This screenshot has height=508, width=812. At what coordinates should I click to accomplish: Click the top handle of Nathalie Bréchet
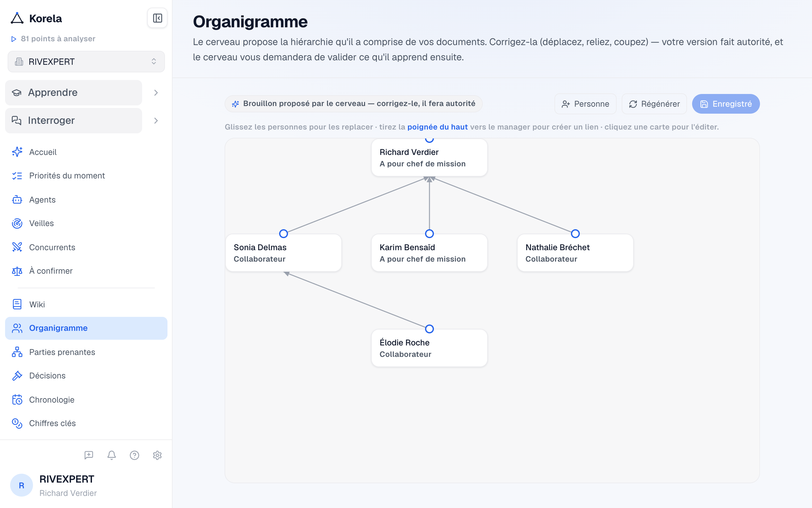pos(575,233)
